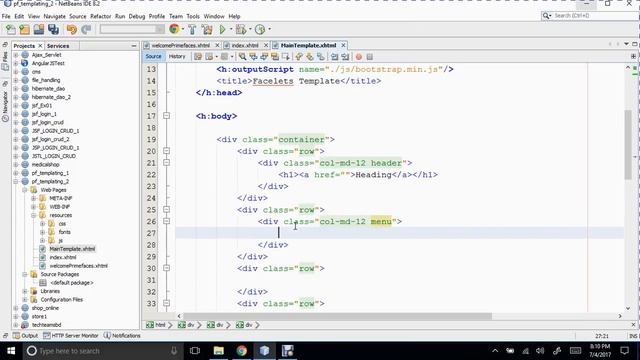This screenshot has width=640, height=360.
Task: Click the Build Project hammer icon
Action: coord(192,29)
